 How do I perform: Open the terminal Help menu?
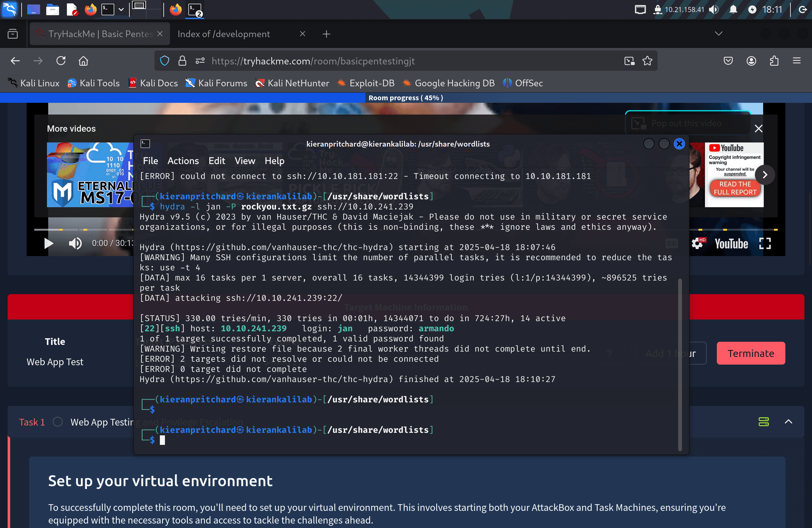coord(274,161)
